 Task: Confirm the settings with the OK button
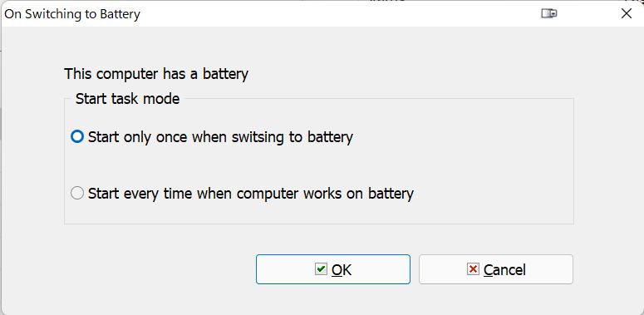pos(333,269)
